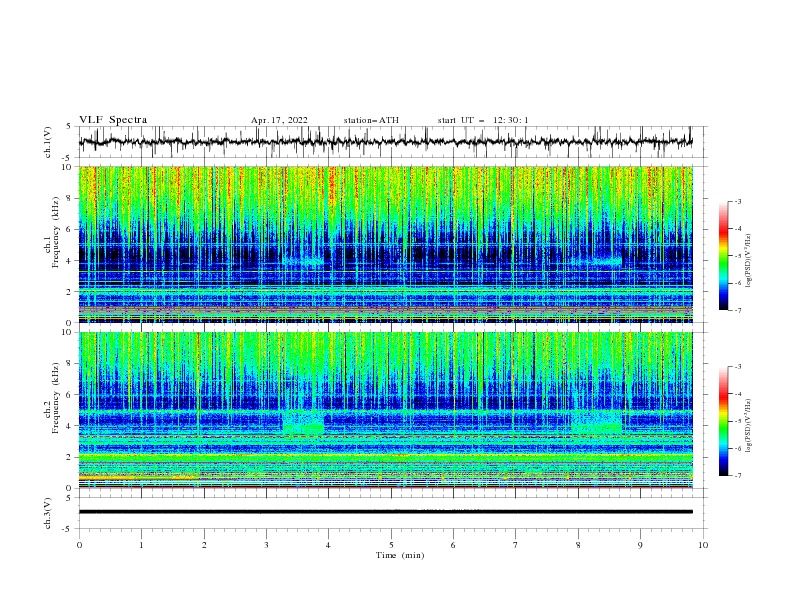This screenshot has width=792, height=612.
Task: Click ch.1 colorbar tick "-3"
Action: pos(738,201)
